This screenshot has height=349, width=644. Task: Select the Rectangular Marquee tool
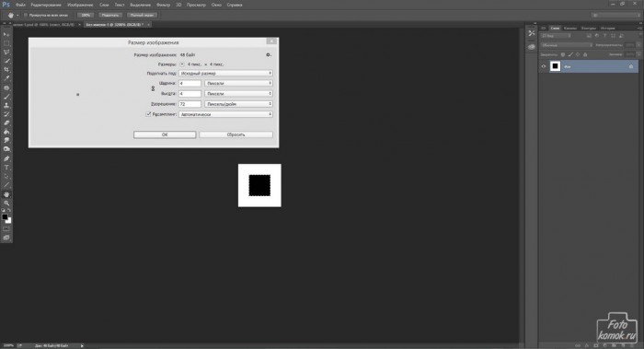click(6, 43)
